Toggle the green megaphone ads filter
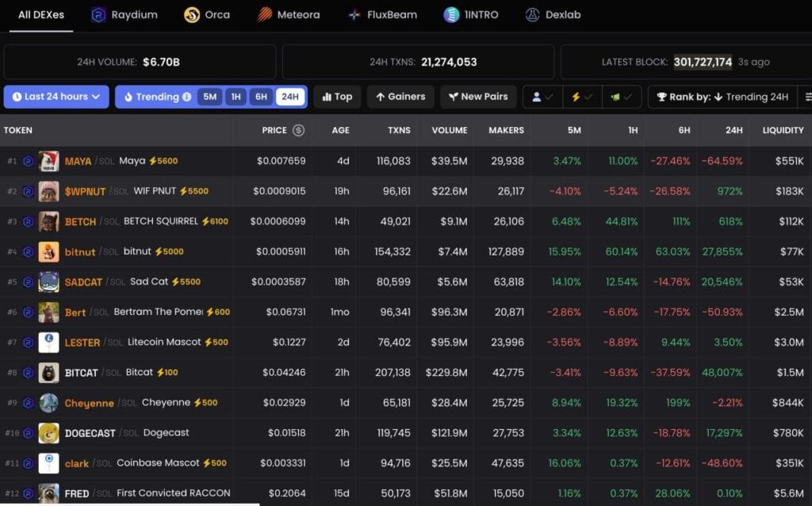Image resolution: width=812 pixels, height=506 pixels. [622, 97]
